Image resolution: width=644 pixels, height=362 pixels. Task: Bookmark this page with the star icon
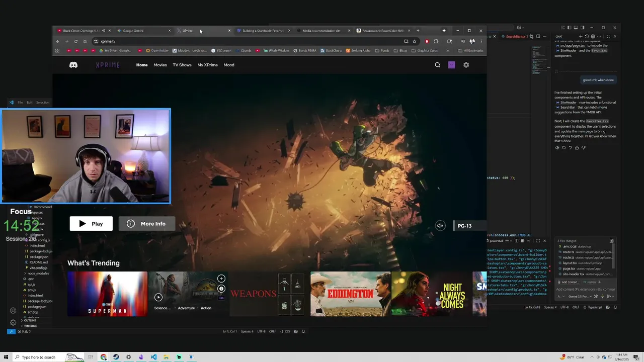[x=414, y=41]
